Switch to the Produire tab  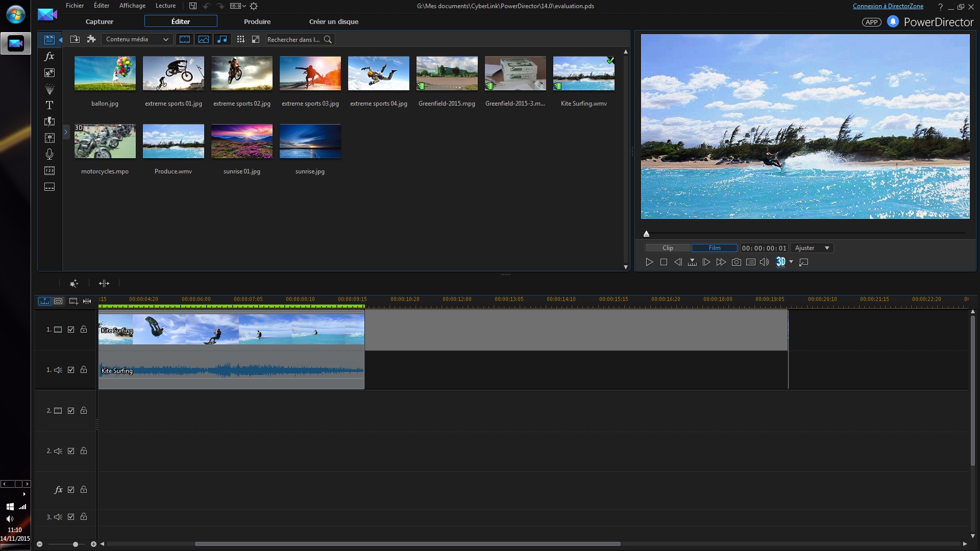pos(257,21)
